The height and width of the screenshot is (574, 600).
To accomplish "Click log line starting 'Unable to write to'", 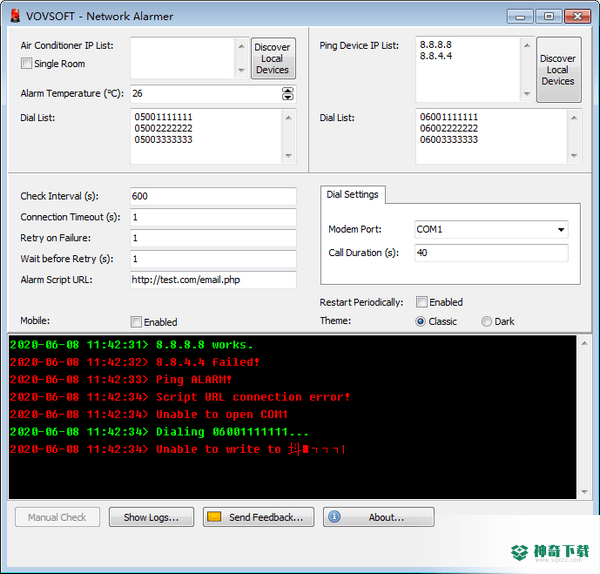I will pos(178,449).
